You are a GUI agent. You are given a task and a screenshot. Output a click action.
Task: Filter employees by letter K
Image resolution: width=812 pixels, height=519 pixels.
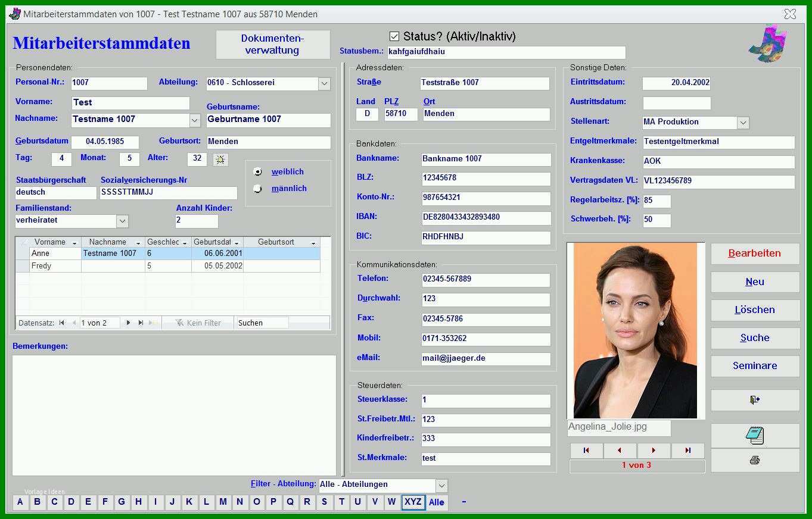pos(189,502)
